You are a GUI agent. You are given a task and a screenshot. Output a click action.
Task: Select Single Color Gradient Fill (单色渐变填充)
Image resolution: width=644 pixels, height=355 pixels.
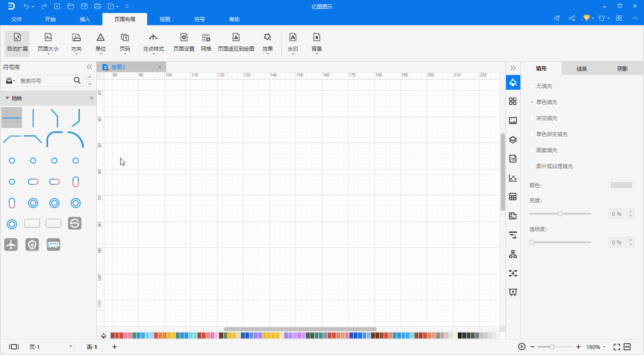pos(549,134)
